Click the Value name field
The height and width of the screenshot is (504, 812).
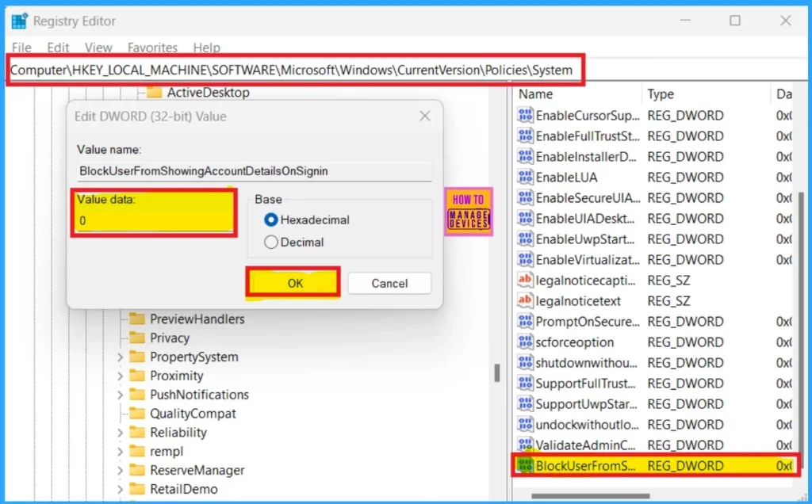(x=255, y=170)
